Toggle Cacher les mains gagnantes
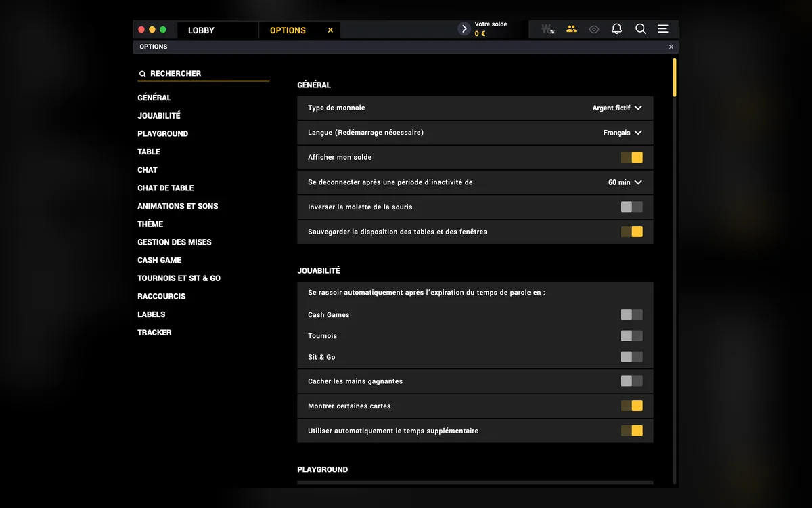This screenshot has width=812, height=508. (x=632, y=381)
